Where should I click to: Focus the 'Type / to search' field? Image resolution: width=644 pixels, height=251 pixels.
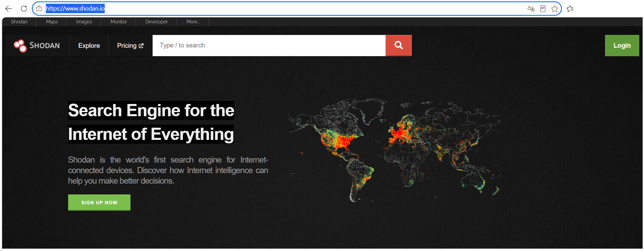(269, 45)
